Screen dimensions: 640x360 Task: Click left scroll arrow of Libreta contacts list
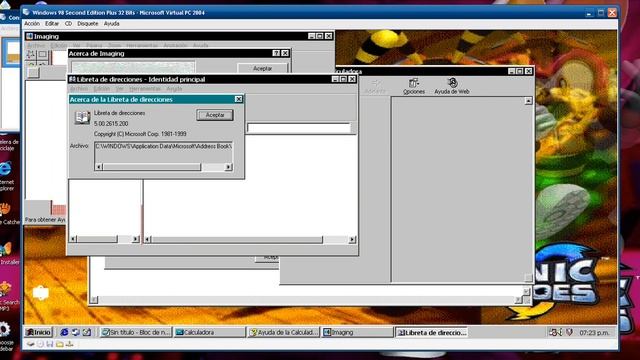point(148,240)
